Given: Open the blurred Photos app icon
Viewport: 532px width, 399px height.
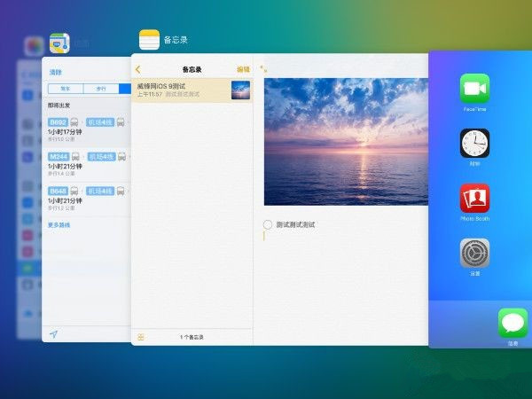Looking at the screenshot, I should pyautogui.click(x=34, y=46).
